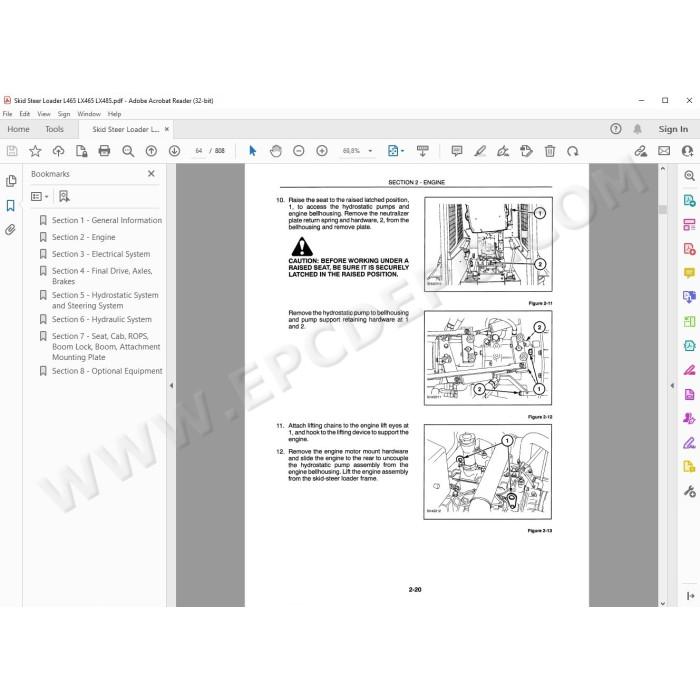
Task: Click the Print file icon
Action: (x=104, y=151)
